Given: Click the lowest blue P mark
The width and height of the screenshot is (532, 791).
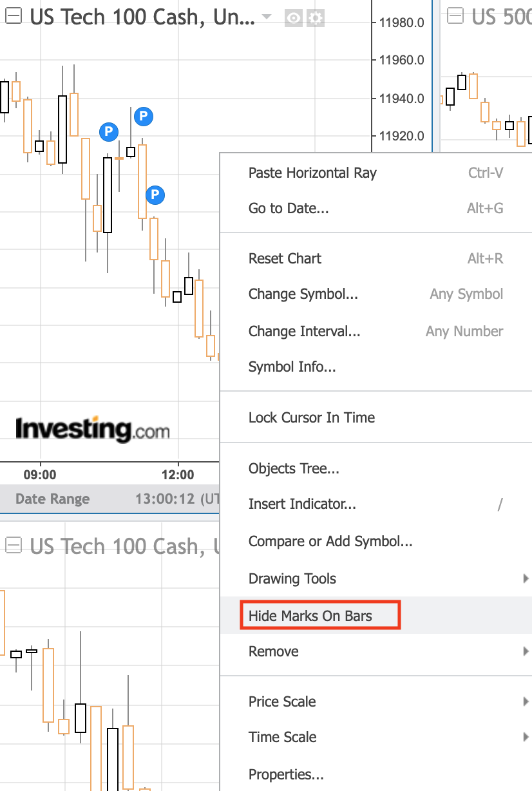Looking at the screenshot, I should 155,194.
